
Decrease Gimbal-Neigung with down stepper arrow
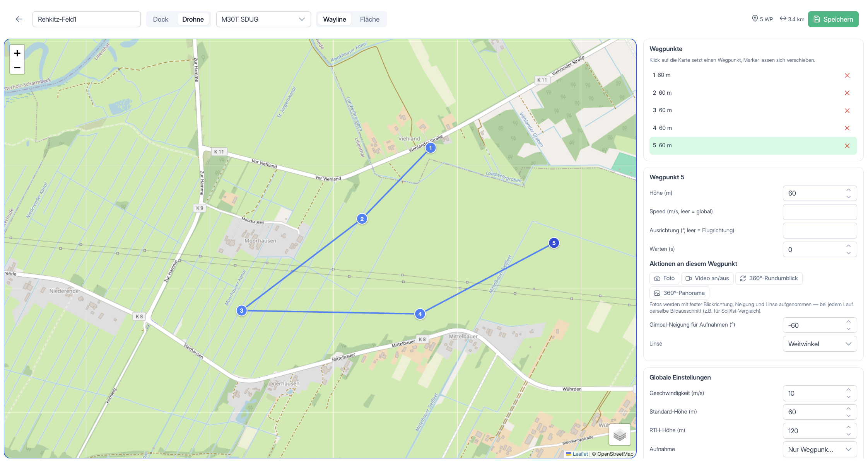click(848, 329)
